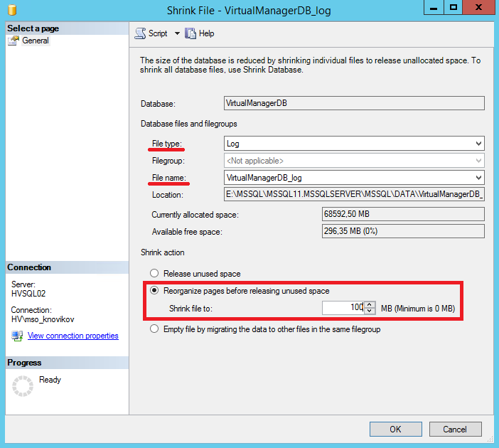
Task: Click the General page icon
Action: pos(14,41)
